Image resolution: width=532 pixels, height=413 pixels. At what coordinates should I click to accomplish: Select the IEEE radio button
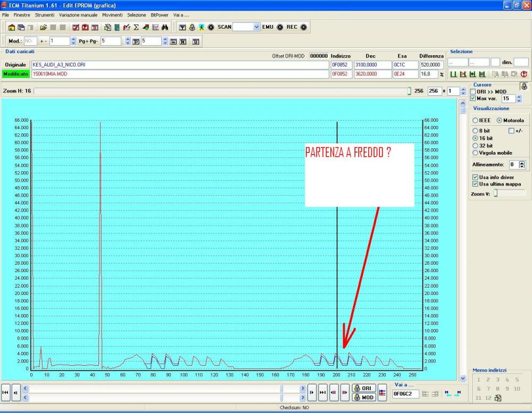[476, 121]
